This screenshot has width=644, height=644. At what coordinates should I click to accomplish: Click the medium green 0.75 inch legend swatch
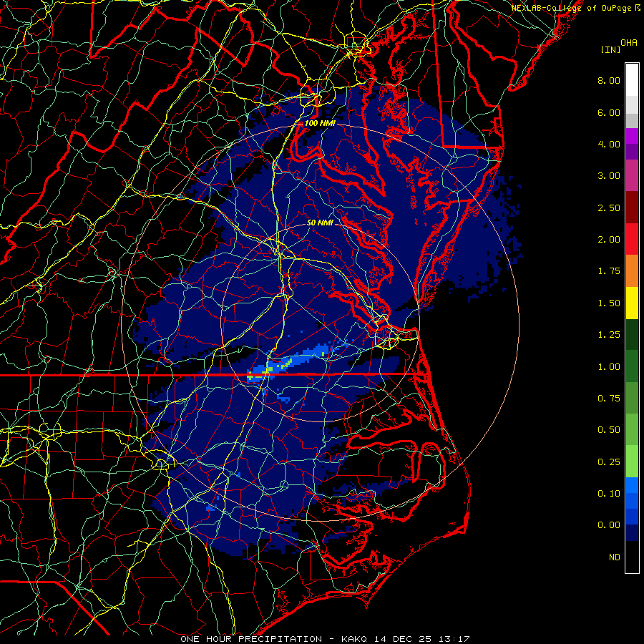click(632, 398)
